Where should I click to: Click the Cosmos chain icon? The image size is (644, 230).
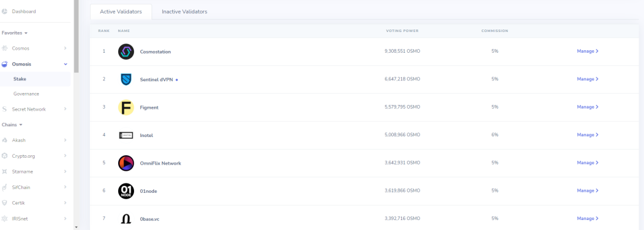[4, 48]
